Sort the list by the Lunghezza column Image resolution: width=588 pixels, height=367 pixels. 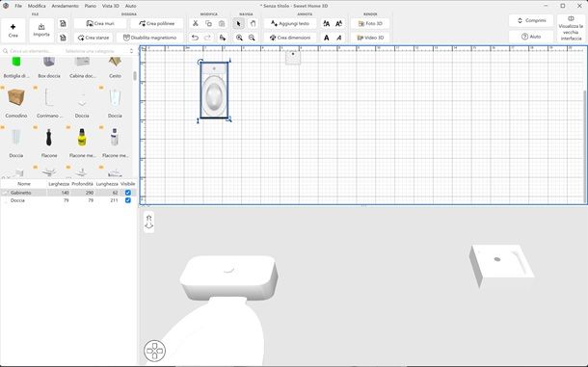pyautogui.click(x=107, y=184)
